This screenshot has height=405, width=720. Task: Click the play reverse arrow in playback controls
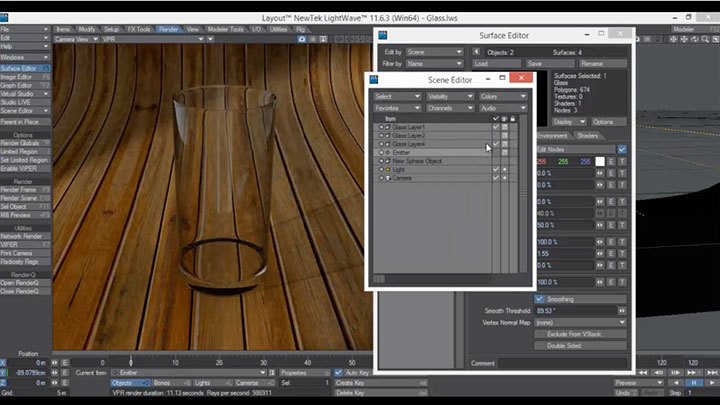pos(675,383)
